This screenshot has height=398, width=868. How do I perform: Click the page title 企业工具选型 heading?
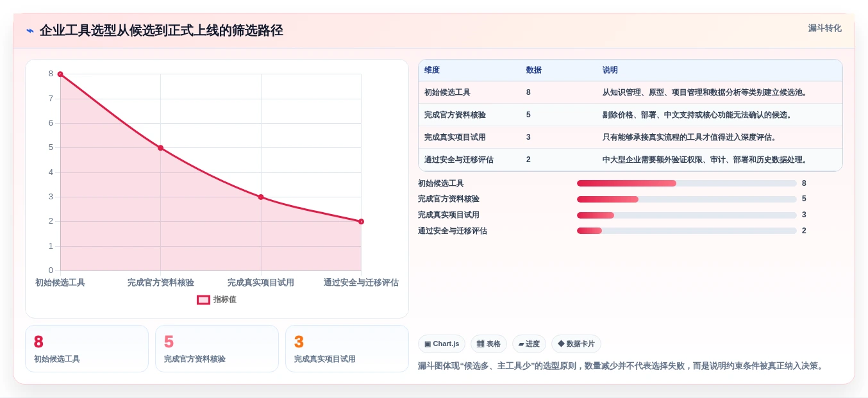162,31
